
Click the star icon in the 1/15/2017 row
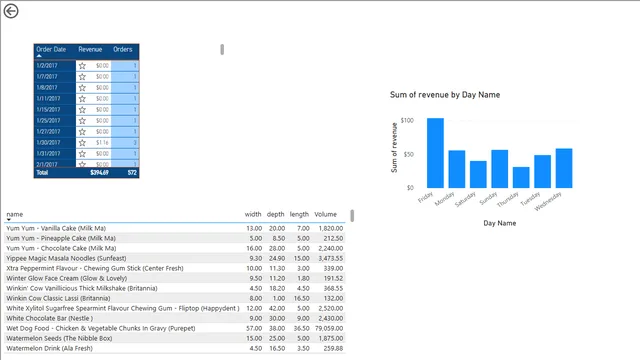click(82, 110)
